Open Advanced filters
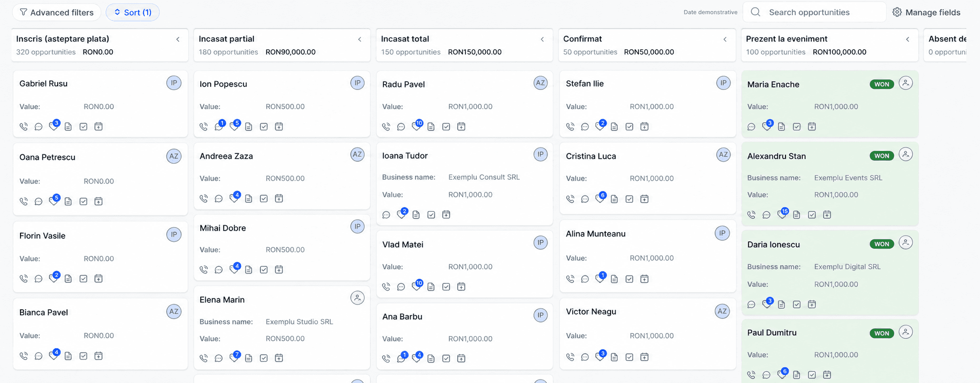 [57, 12]
